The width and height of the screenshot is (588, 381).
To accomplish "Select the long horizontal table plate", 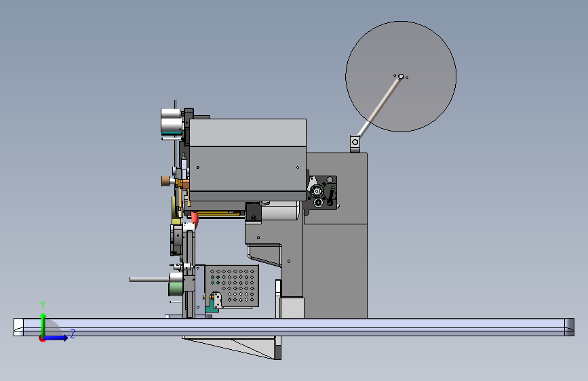I will (x=294, y=327).
